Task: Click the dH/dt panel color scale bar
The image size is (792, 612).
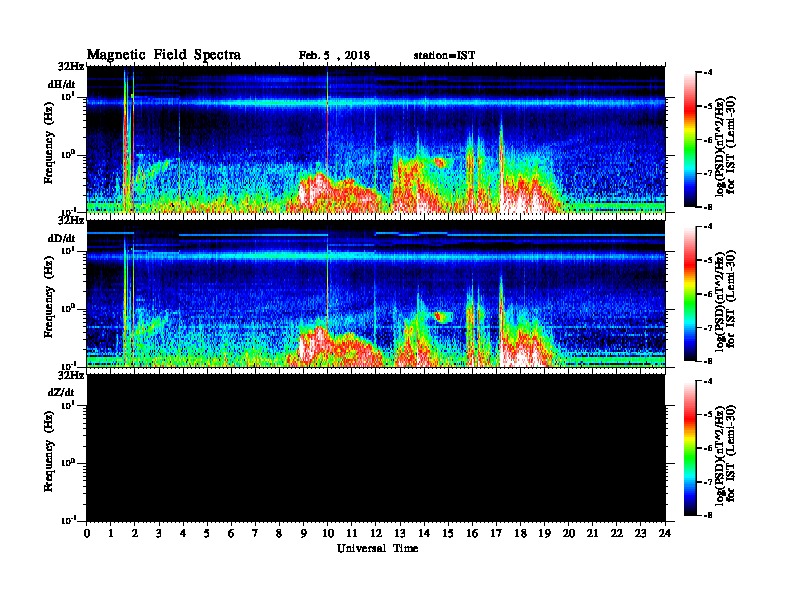Action: pos(690,140)
